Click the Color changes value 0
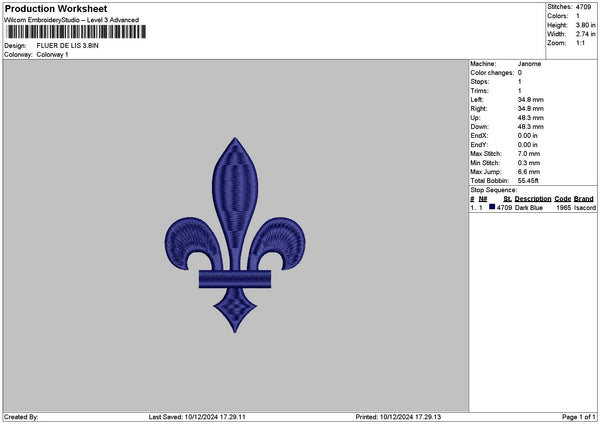This screenshot has width=600, height=424. pyautogui.click(x=520, y=73)
